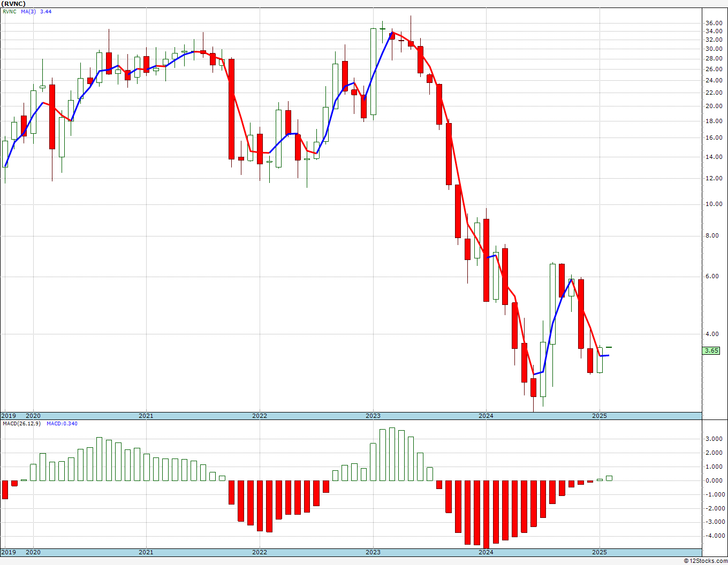The width and height of the screenshot is (728, 565).
Task: Click 2022 on the MACD panel time axis
Action: 260,552
